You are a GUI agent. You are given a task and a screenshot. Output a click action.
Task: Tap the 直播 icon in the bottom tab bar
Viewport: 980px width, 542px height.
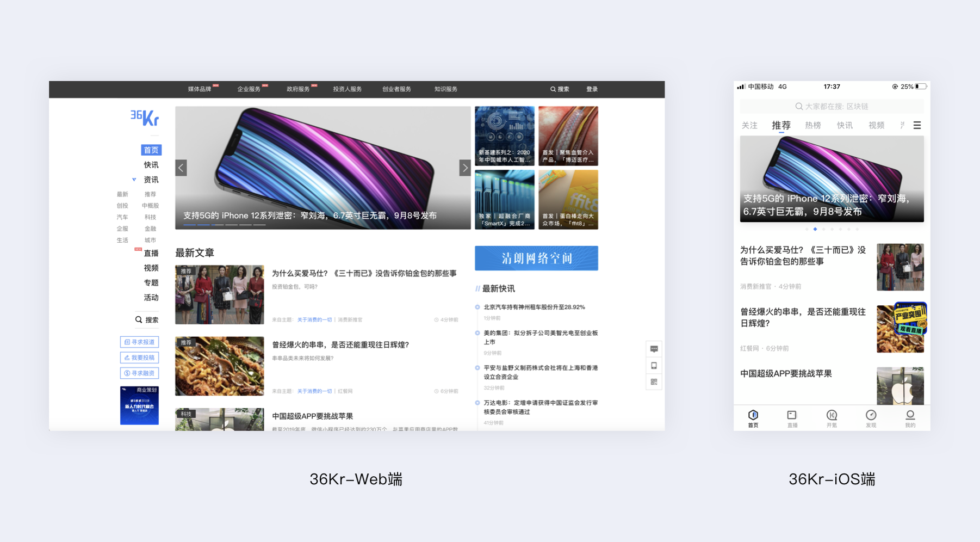coord(792,416)
